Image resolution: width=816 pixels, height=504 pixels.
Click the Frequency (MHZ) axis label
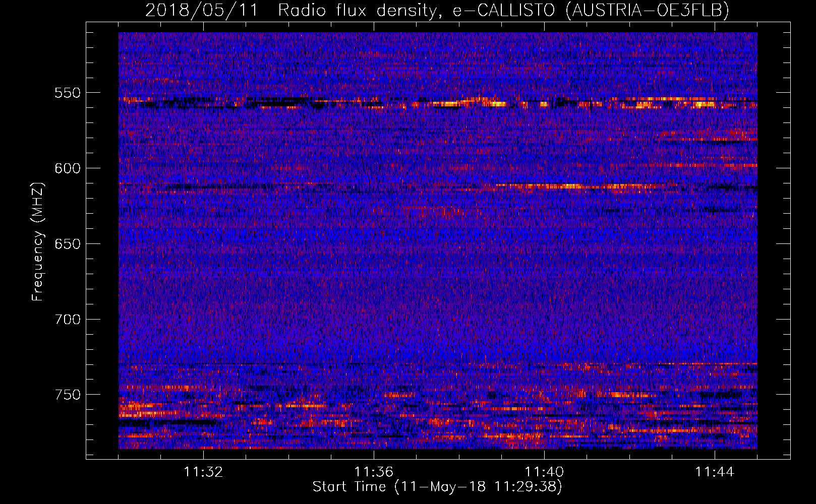[38, 242]
